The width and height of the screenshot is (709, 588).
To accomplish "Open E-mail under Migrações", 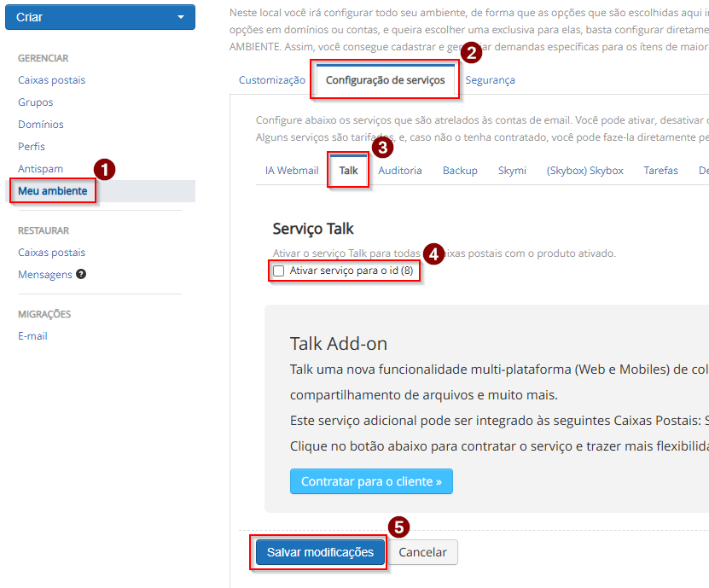I will (x=32, y=336).
